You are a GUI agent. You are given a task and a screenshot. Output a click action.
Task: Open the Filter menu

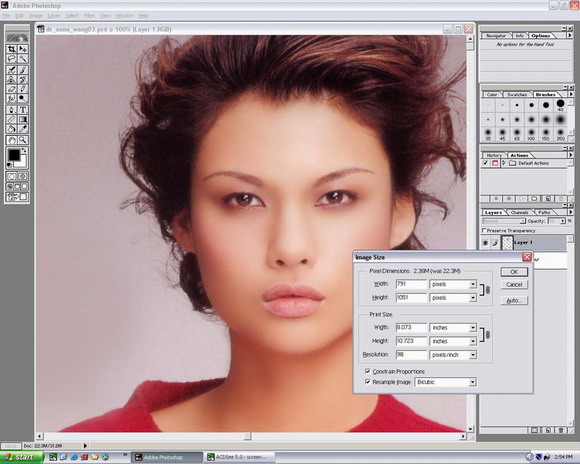pos(89,16)
